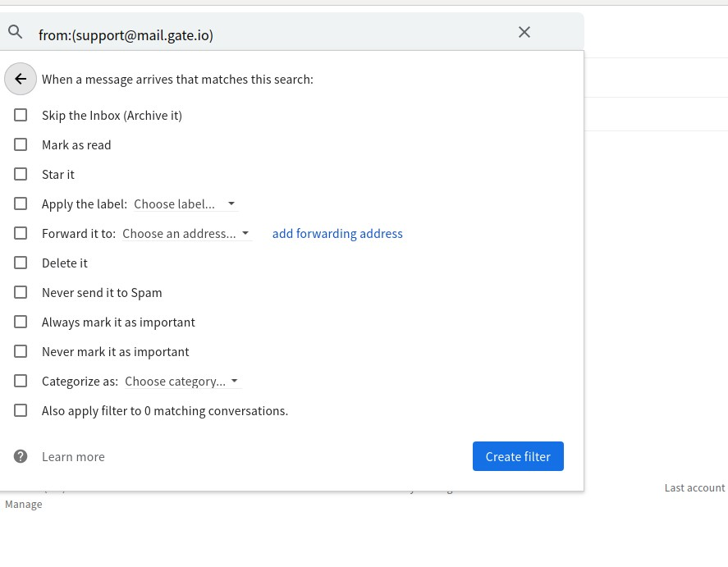This screenshot has height=567, width=728.
Task: Open the Learn more link
Action: (73, 457)
